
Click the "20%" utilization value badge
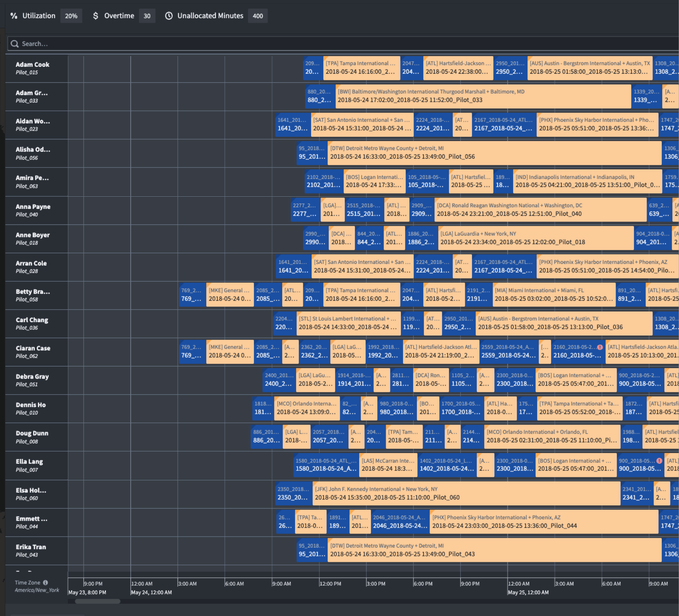coord(71,15)
